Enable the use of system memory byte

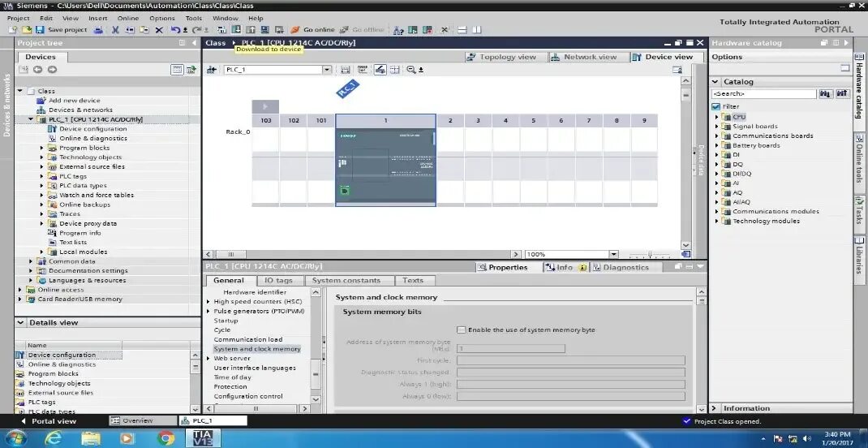(461, 330)
